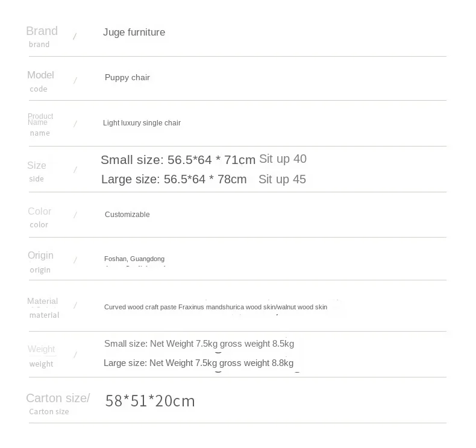Click the 'Sit up 40' text
Viewport: 476px width, 448px height.
(x=283, y=159)
